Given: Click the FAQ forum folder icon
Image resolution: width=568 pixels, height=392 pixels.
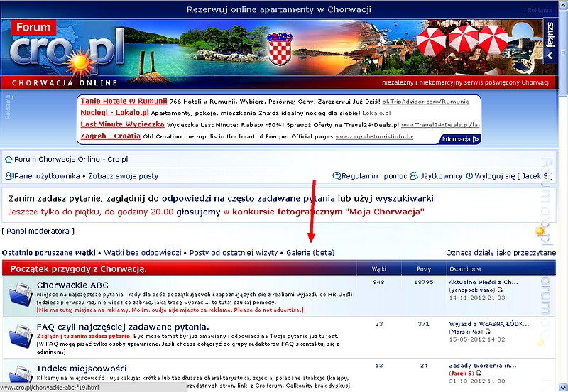Looking at the screenshot, I should (18, 336).
